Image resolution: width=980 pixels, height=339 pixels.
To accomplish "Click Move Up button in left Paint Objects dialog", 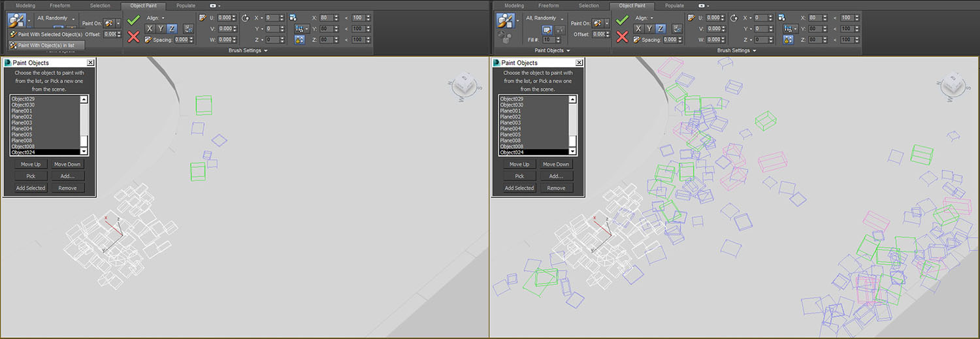I will pyautogui.click(x=31, y=164).
